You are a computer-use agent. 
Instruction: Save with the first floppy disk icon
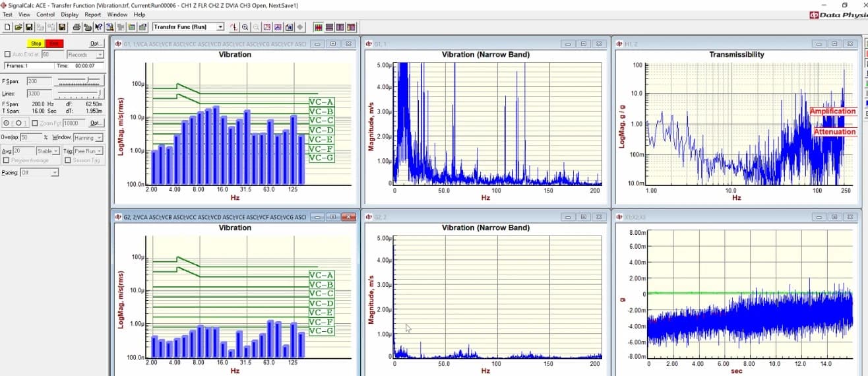[x=29, y=27]
